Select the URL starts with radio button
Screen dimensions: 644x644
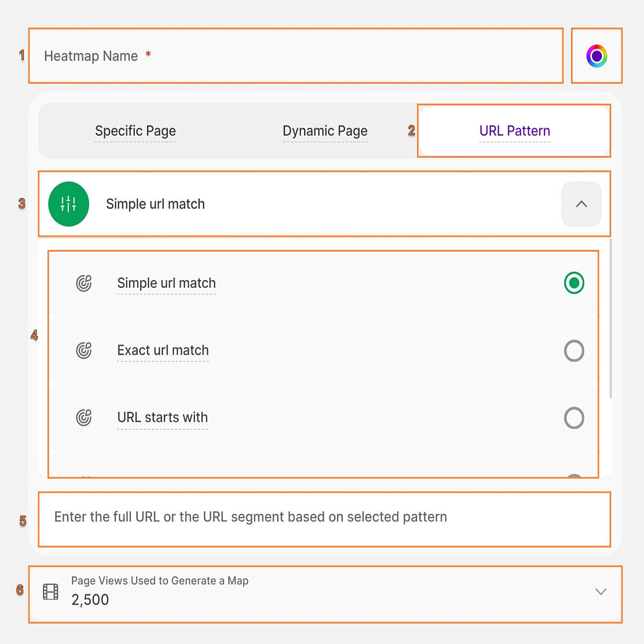(x=574, y=418)
